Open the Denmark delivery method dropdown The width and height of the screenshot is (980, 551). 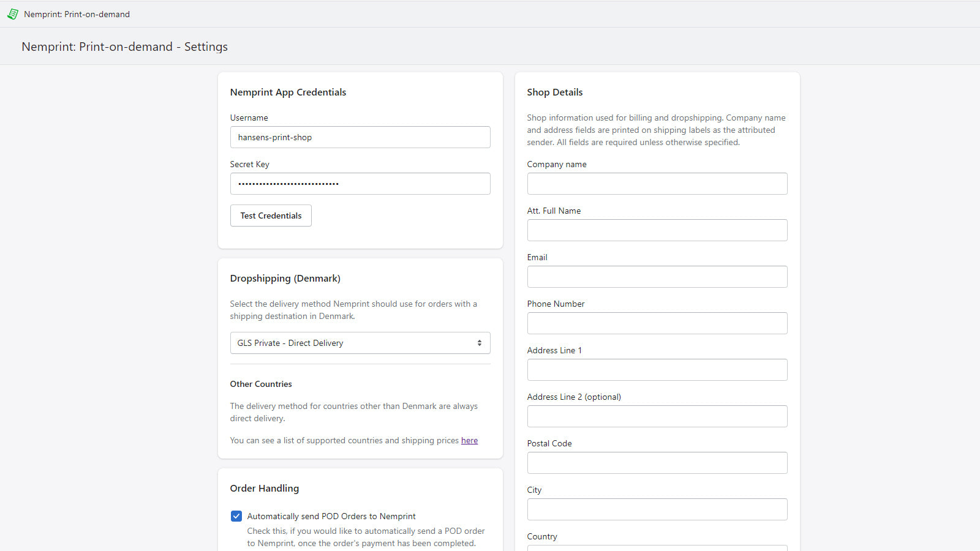[x=360, y=343]
